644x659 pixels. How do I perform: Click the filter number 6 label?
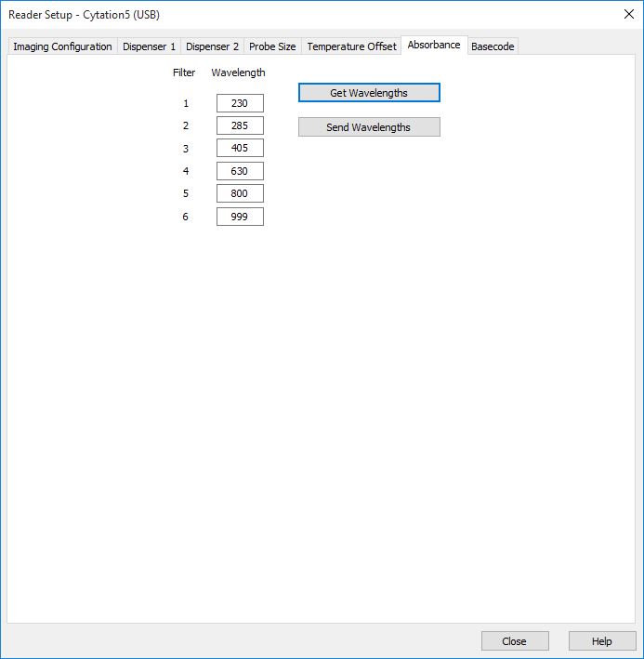tap(185, 217)
